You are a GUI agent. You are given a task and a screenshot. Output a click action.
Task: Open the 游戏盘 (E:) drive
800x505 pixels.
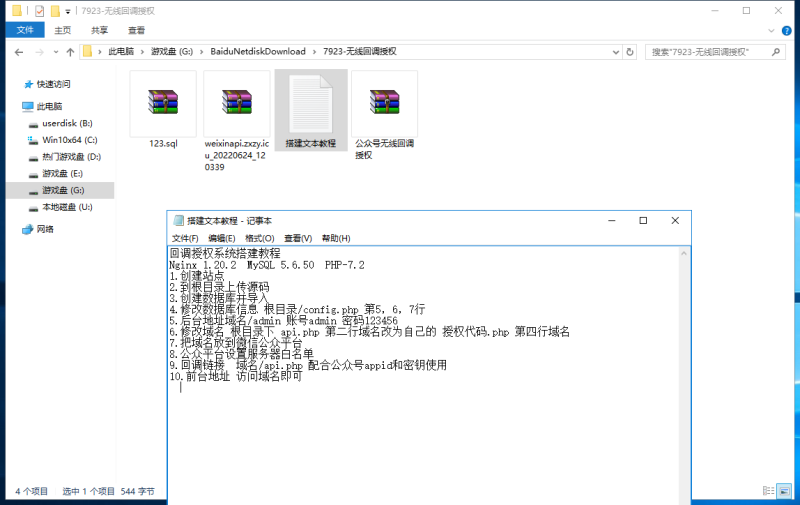click(x=62, y=173)
